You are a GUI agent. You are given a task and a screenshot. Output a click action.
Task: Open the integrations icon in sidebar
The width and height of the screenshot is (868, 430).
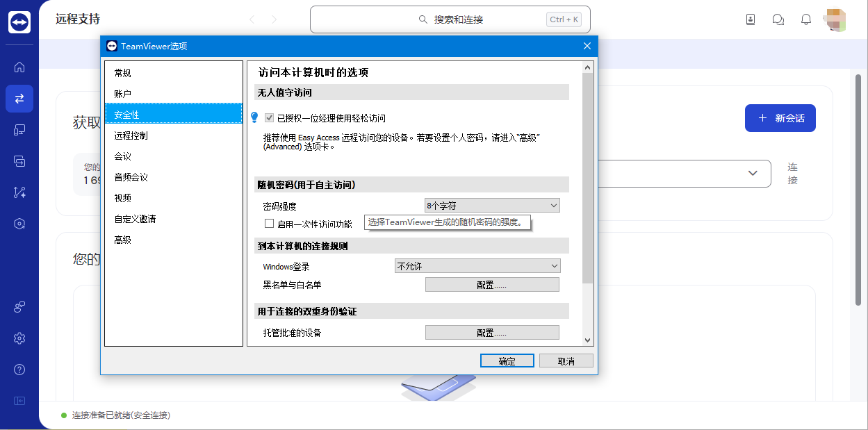[19, 307]
